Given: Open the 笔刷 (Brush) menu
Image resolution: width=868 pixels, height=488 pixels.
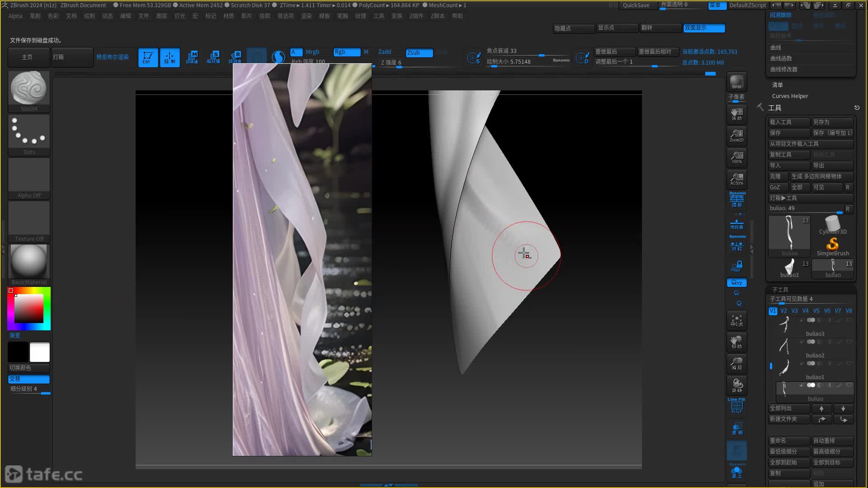Looking at the screenshot, I should [x=35, y=16].
